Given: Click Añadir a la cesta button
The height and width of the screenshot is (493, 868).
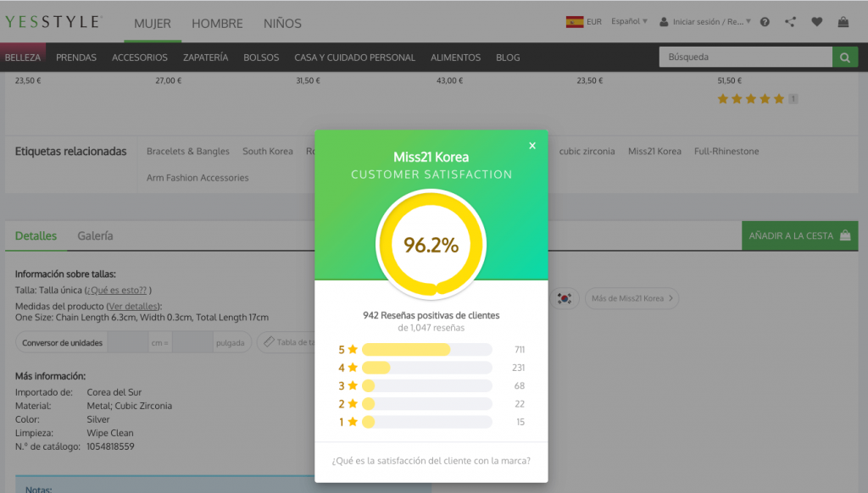Looking at the screenshot, I should point(799,235).
